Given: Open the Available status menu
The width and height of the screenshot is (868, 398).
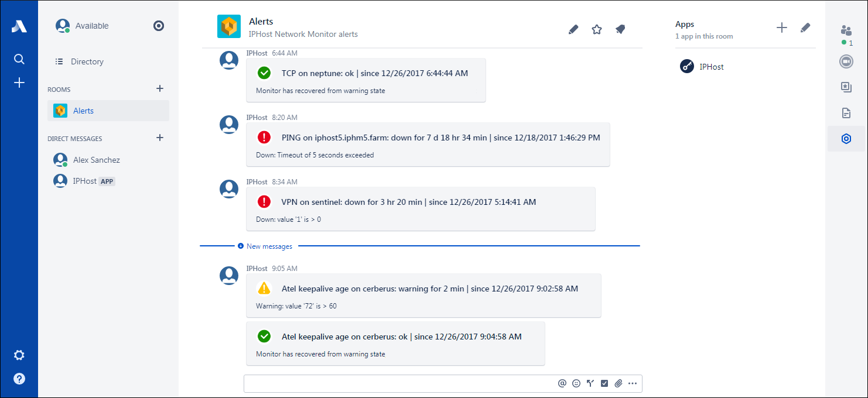Looking at the screenshot, I should (x=92, y=26).
